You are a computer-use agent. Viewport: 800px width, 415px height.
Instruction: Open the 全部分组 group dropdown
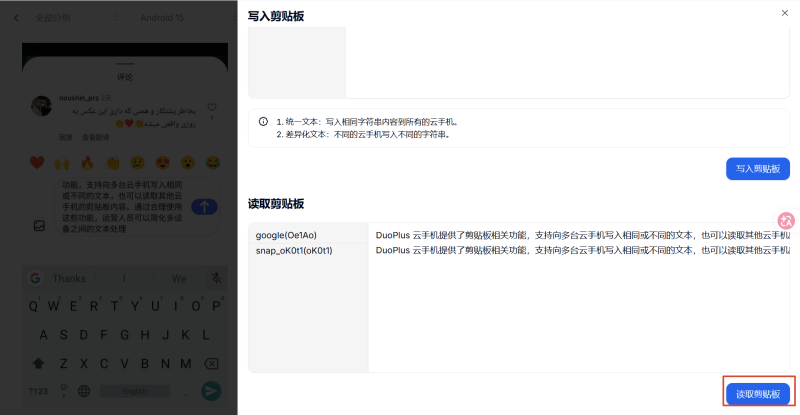[x=77, y=18]
